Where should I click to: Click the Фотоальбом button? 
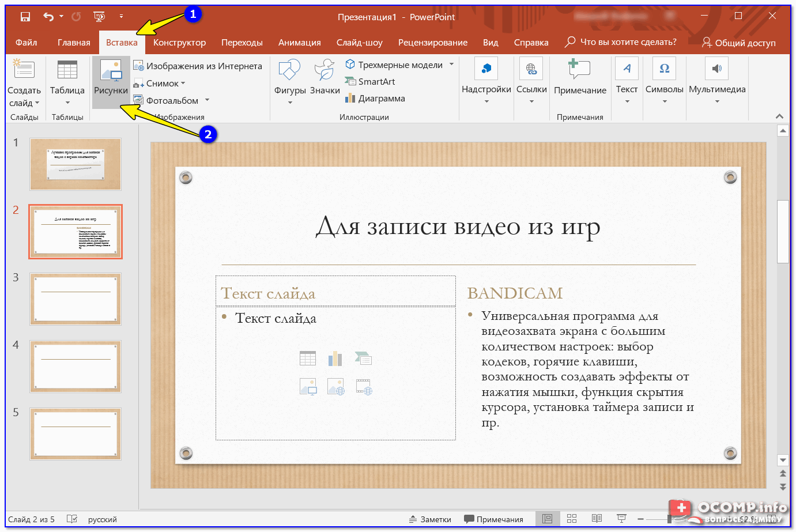click(167, 100)
